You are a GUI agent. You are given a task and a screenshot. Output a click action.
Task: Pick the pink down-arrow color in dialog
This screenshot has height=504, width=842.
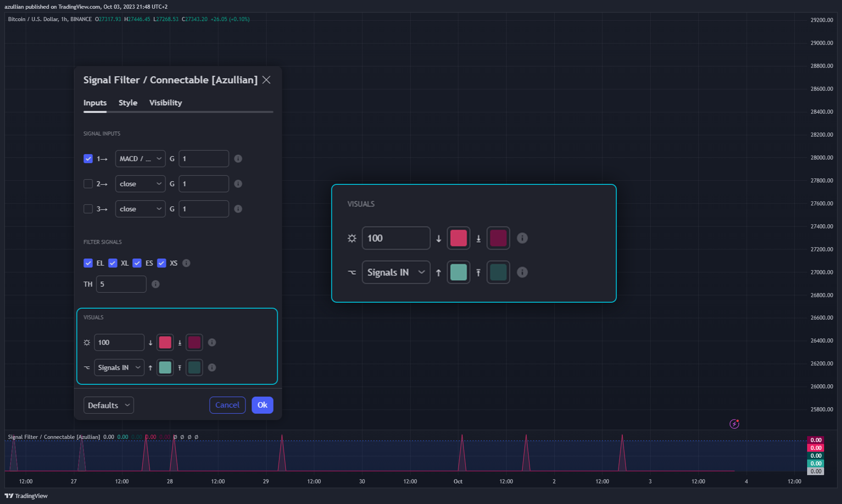coord(165,343)
